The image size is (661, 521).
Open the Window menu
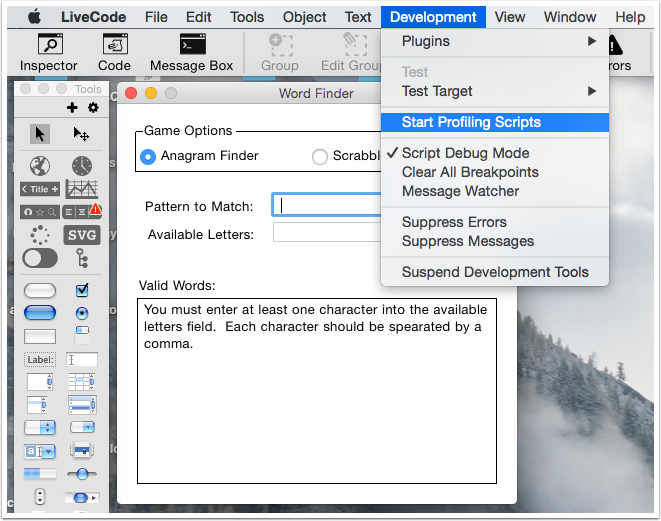(x=570, y=17)
